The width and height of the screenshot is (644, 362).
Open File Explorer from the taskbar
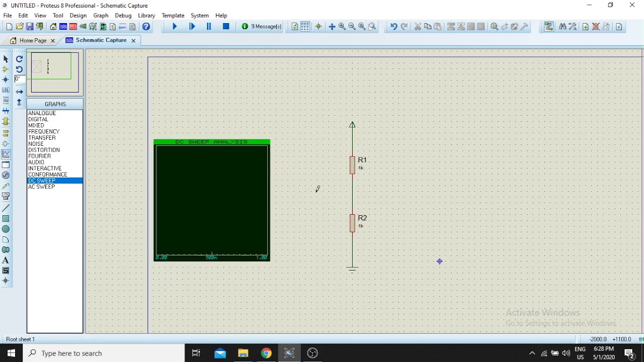click(x=243, y=353)
